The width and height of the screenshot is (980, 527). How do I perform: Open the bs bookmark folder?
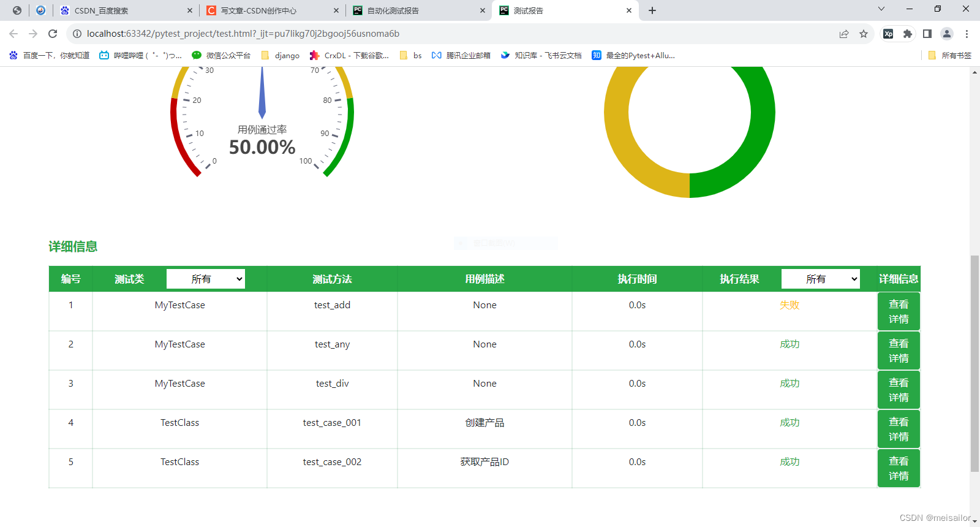click(x=410, y=55)
